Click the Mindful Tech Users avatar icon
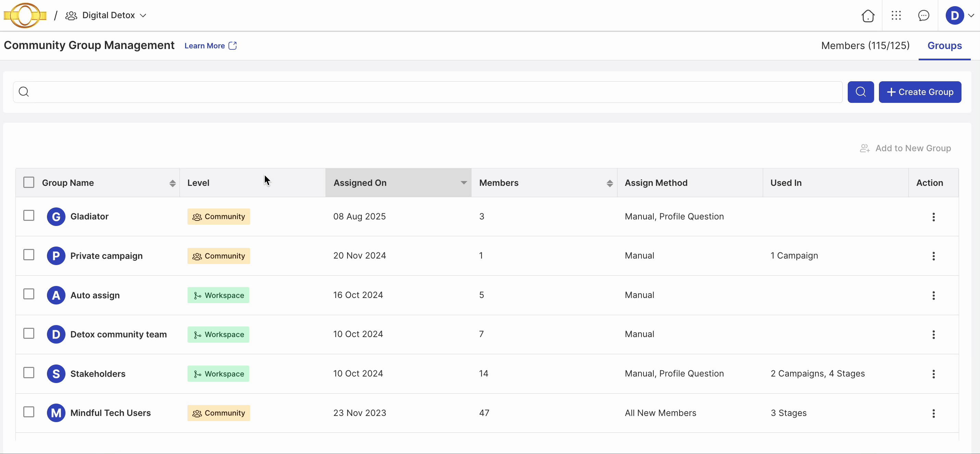The image size is (980, 454). point(56,413)
